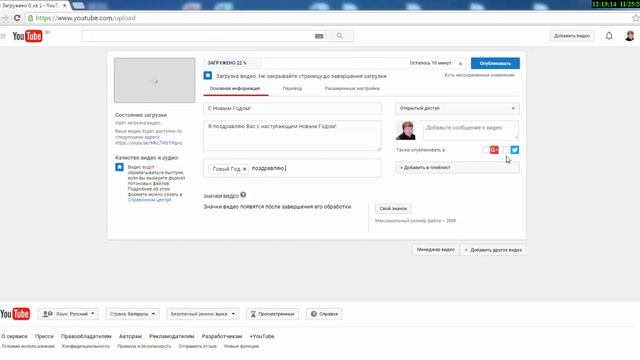The image size is (640, 360).
Task: Reload the page in browser
Action: point(17,18)
